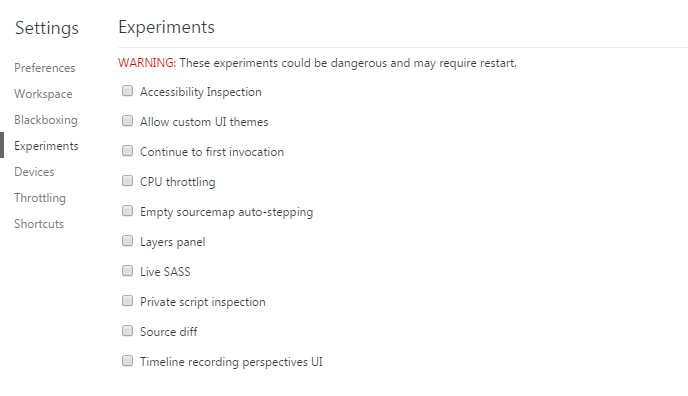Viewport: 688px width, 396px height.
Task: Switch to the Throttling settings tab
Action: click(x=40, y=198)
